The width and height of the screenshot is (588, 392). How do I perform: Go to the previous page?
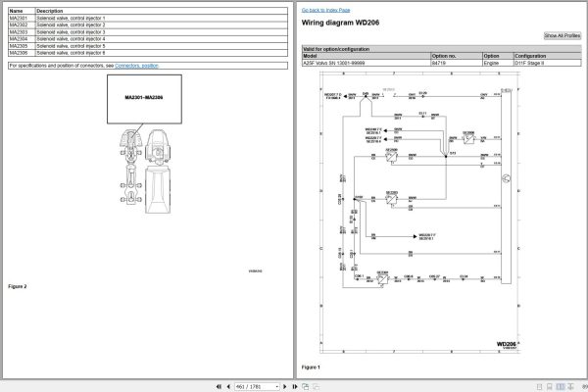[228, 386]
